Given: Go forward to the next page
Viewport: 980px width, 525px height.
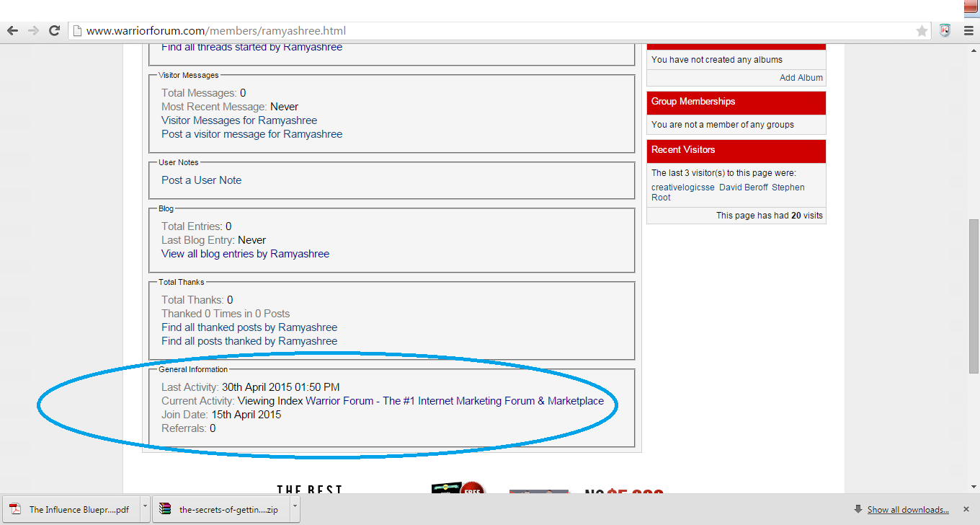Looking at the screenshot, I should point(33,30).
